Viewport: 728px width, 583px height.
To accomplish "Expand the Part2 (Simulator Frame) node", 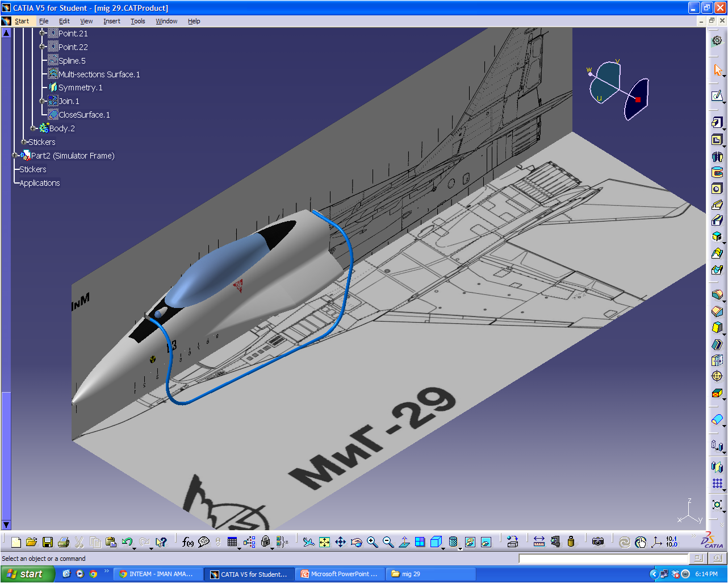I will 15,155.
